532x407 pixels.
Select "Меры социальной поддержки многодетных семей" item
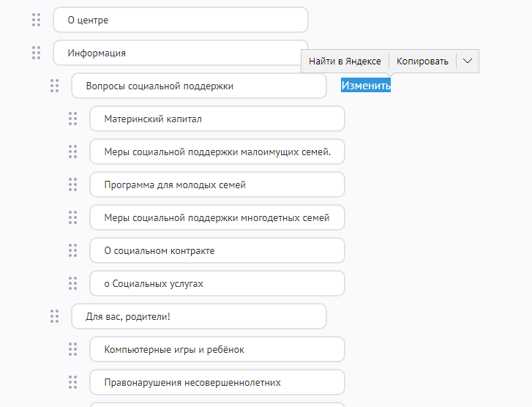click(217, 217)
